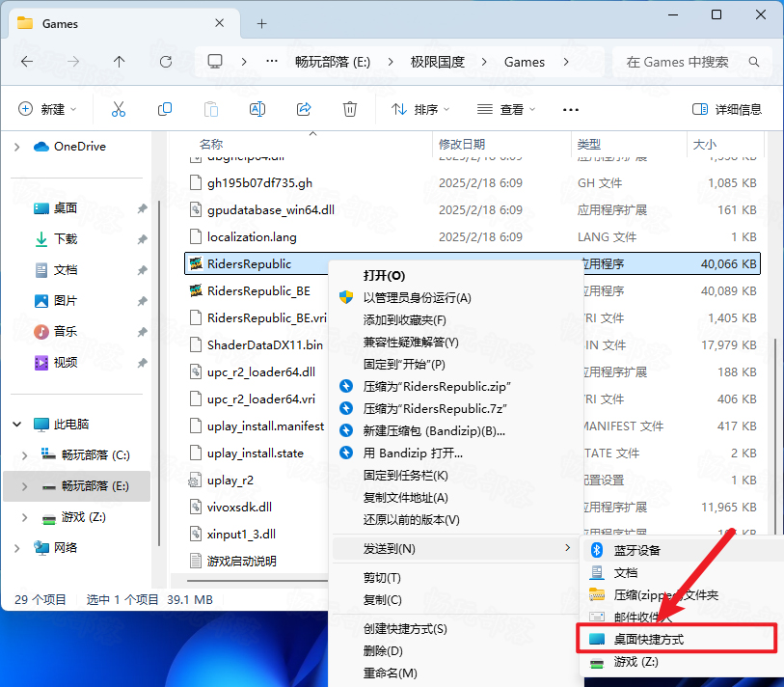Click the Bluetooth device icon in submenu
This screenshot has width=784, height=687.
[x=597, y=550]
